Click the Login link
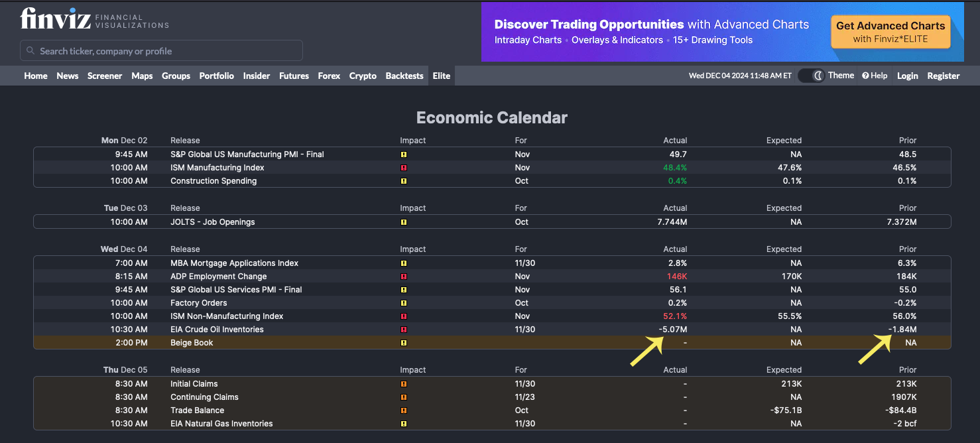Viewport: 980px width, 443px height. pos(907,76)
